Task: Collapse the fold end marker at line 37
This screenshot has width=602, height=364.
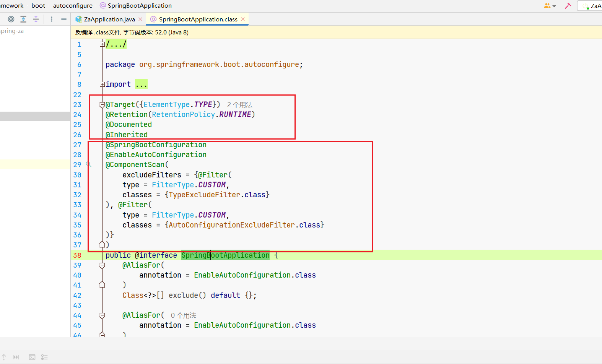Action: click(x=102, y=244)
